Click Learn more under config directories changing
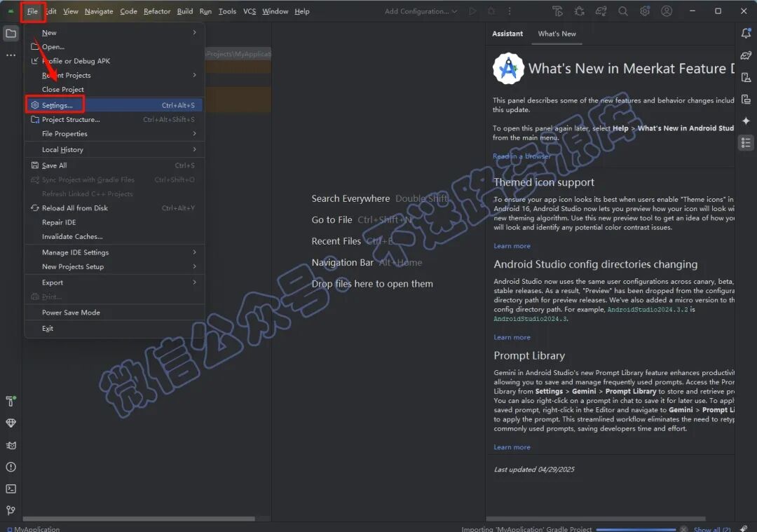The width and height of the screenshot is (757, 532). pos(512,337)
